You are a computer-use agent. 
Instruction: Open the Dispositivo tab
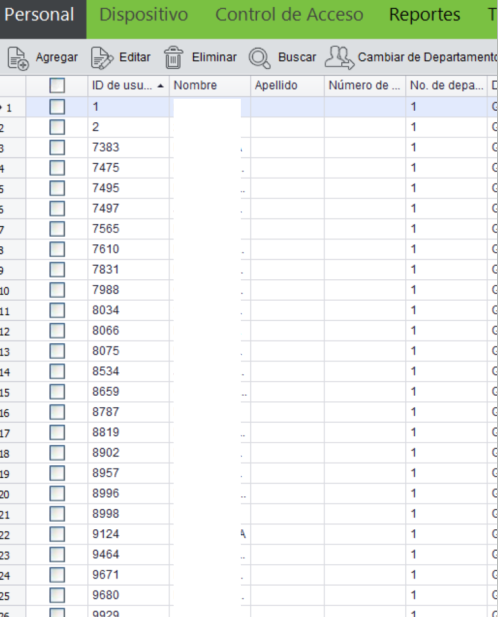[144, 15]
